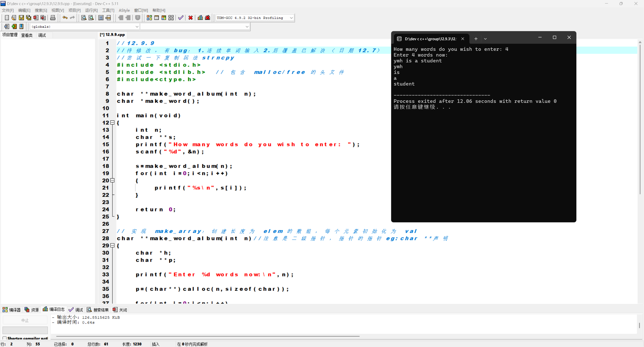The height and width of the screenshot is (347, 644).
Task: Click the New source file icon
Action: 7,18
